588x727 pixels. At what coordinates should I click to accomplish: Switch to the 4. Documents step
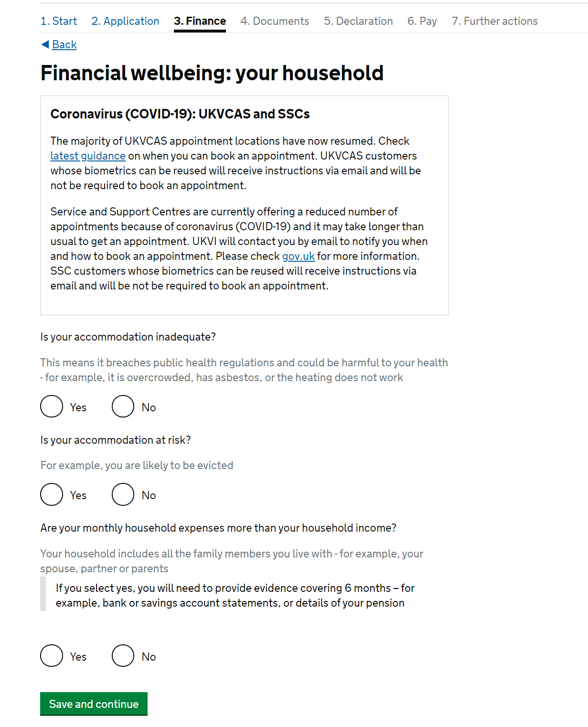(275, 21)
